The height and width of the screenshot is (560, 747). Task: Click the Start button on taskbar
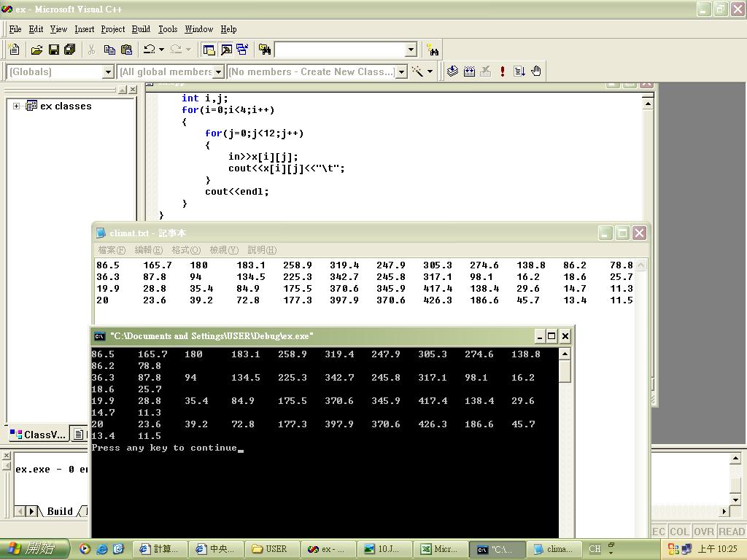34,549
